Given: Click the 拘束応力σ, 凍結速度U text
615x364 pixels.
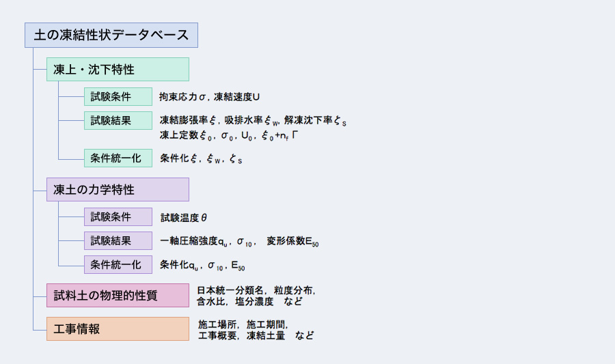Looking at the screenshot, I should (x=209, y=97).
